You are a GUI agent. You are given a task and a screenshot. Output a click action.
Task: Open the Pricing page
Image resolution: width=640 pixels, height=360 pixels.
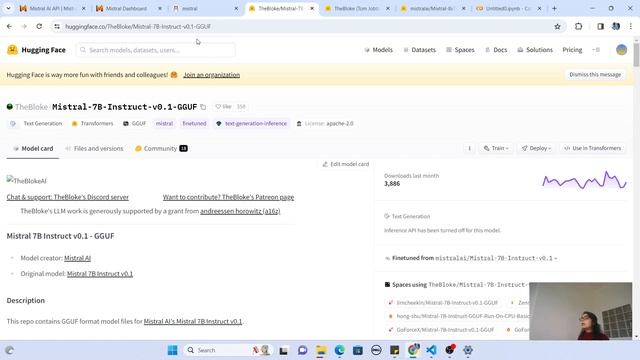572,50
